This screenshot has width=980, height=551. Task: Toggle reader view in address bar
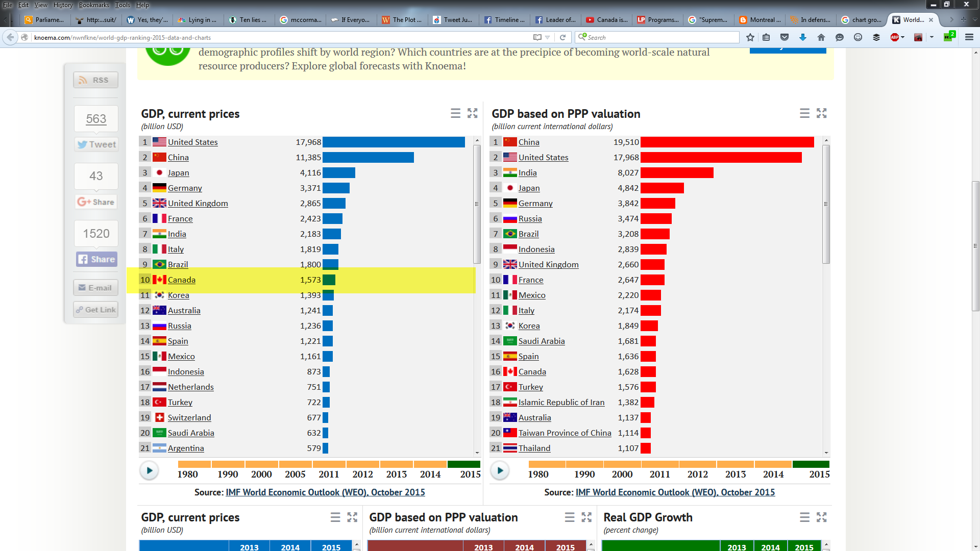tap(537, 37)
